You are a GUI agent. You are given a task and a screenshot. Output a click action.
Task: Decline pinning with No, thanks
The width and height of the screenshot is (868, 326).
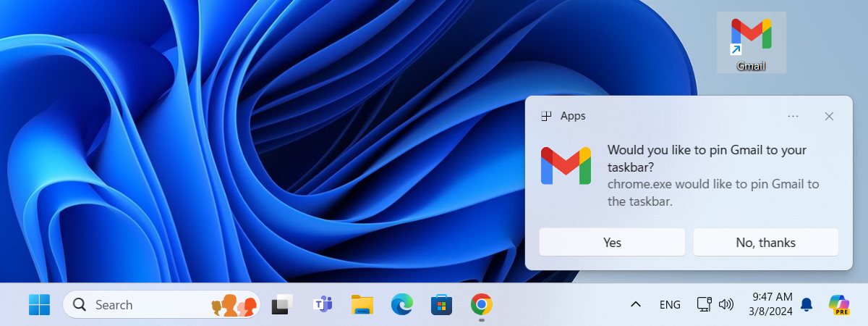pos(765,243)
